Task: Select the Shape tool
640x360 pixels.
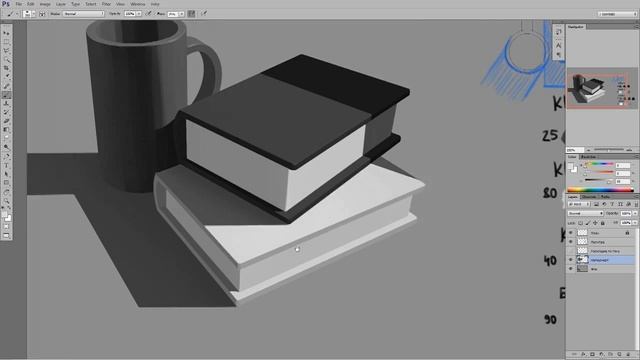Action: (x=6, y=183)
